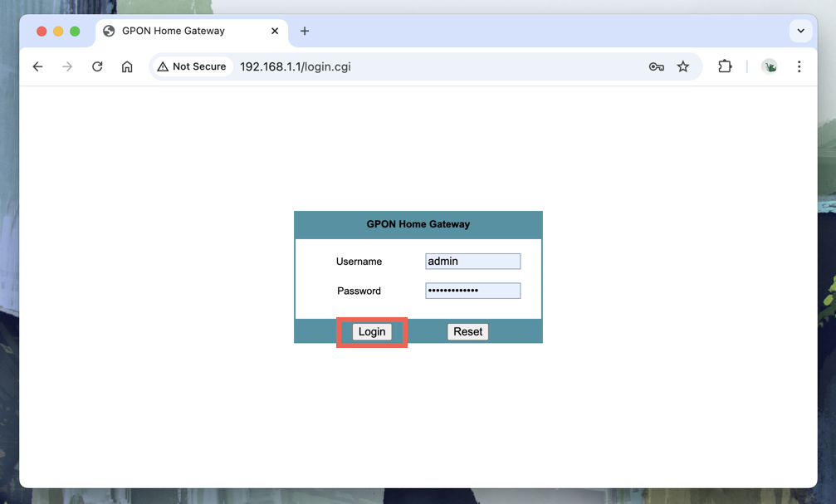Open the saved password key icon
Screen dimensions: 836x504
click(656, 66)
